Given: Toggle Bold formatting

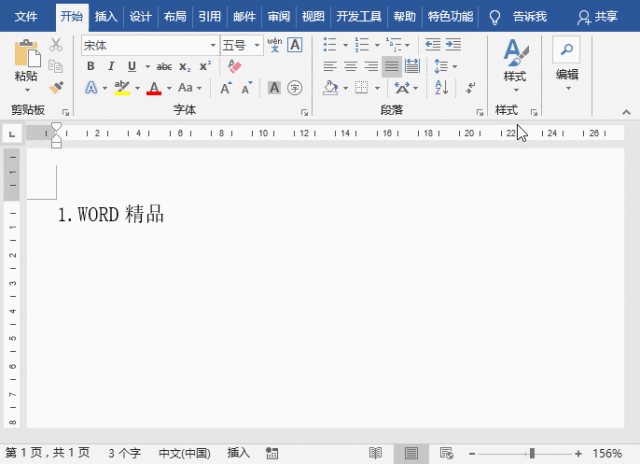Looking at the screenshot, I should tap(91, 66).
